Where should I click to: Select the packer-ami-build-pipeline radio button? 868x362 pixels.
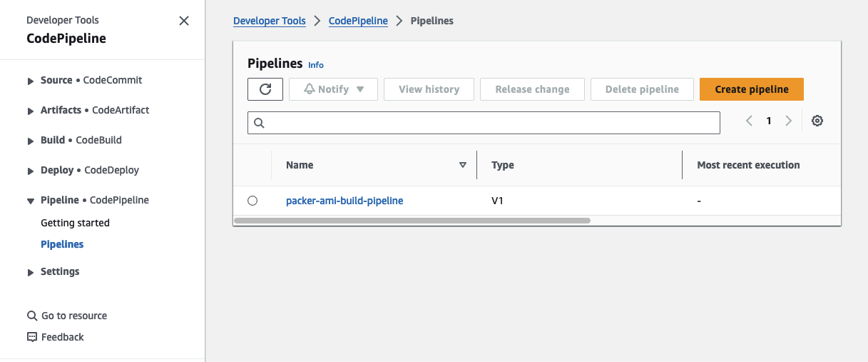click(252, 201)
